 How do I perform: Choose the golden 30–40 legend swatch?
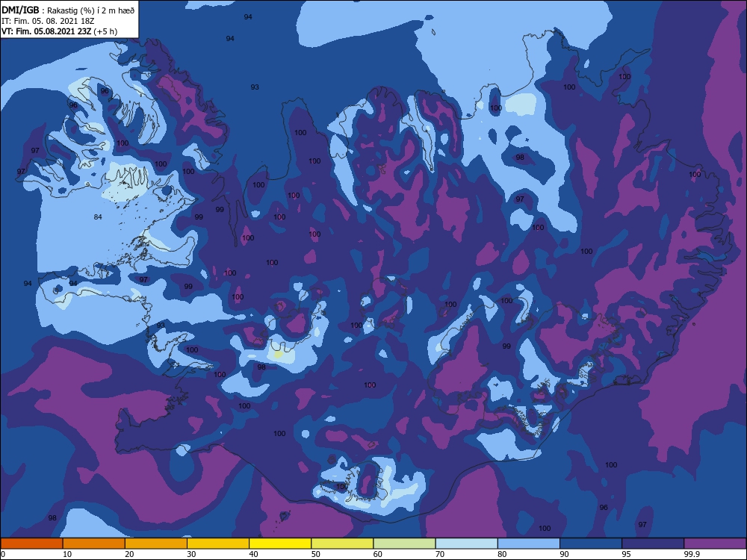coord(218,544)
